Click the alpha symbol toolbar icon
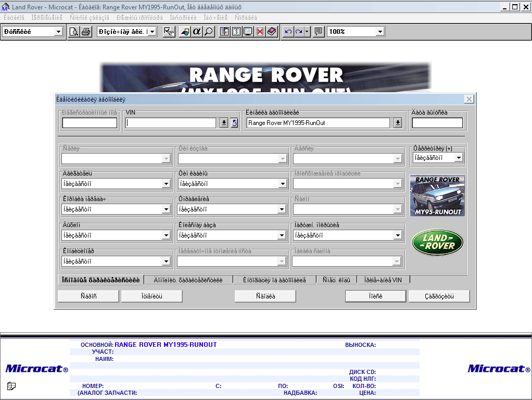This screenshot has width=532, height=400. pos(196,32)
